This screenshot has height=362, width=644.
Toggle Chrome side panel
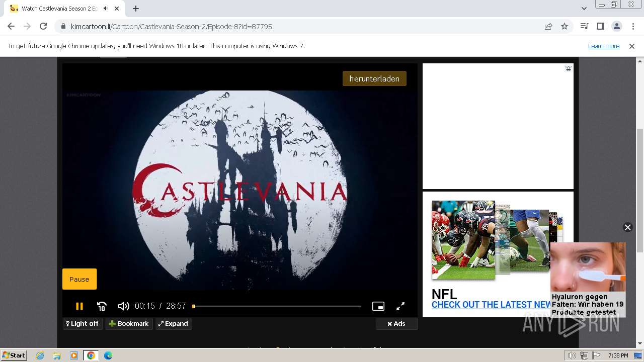[x=600, y=27]
